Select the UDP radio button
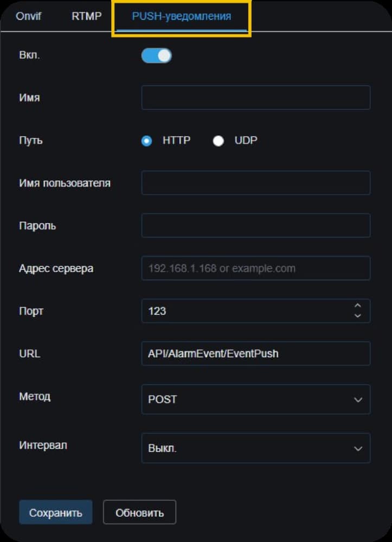This screenshot has width=392, height=542. pyautogui.click(x=218, y=141)
